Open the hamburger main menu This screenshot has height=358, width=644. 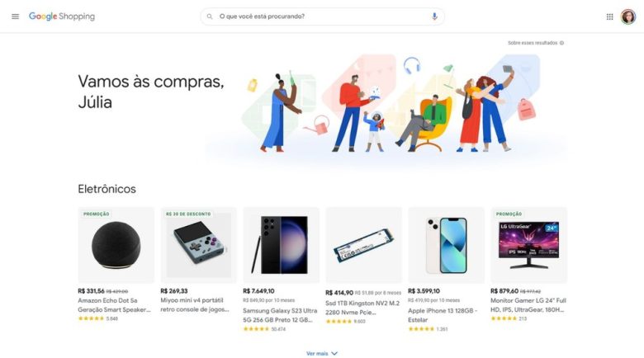click(x=15, y=16)
